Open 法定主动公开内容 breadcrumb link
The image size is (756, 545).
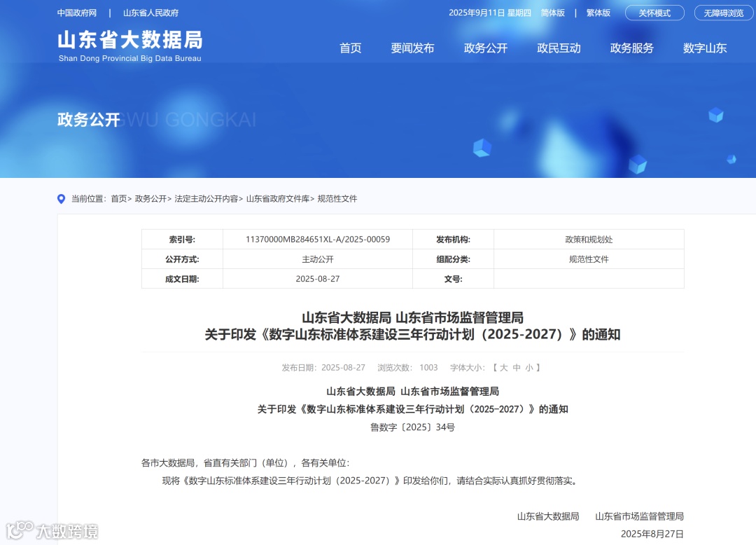click(x=206, y=199)
